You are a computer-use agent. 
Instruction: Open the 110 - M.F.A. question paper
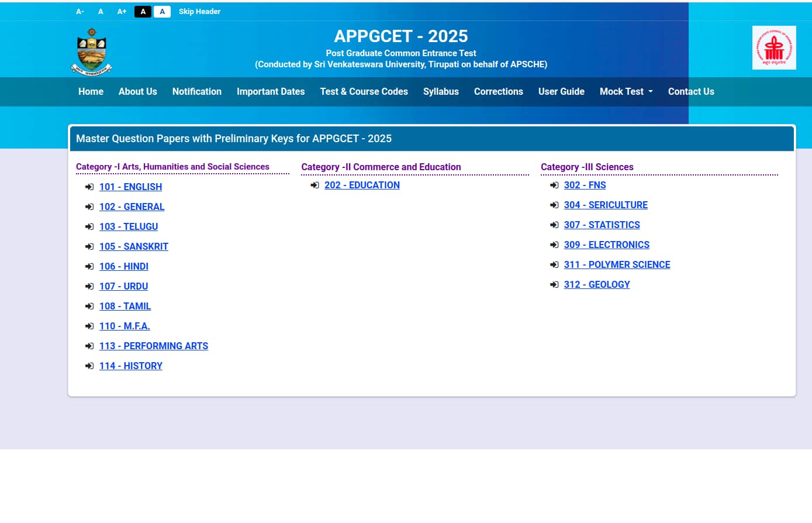click(125, 326)
